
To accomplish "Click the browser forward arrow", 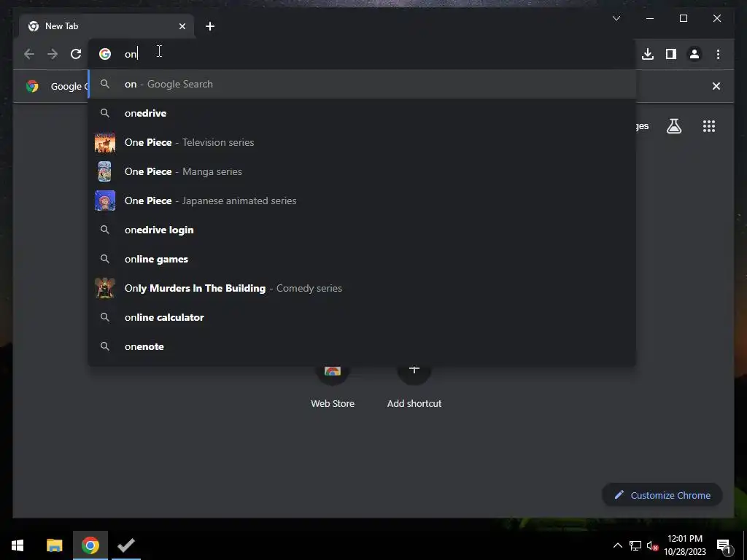I will [53, 54].
